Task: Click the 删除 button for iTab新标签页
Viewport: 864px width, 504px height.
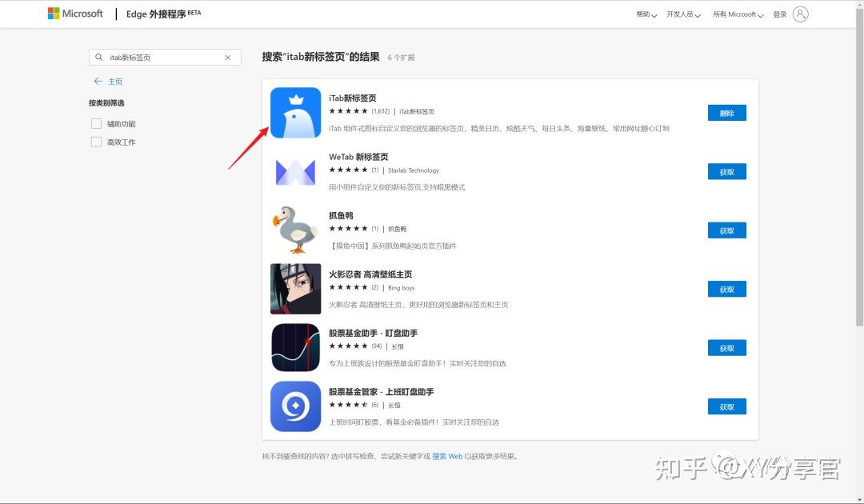Action: pos(726,112)
